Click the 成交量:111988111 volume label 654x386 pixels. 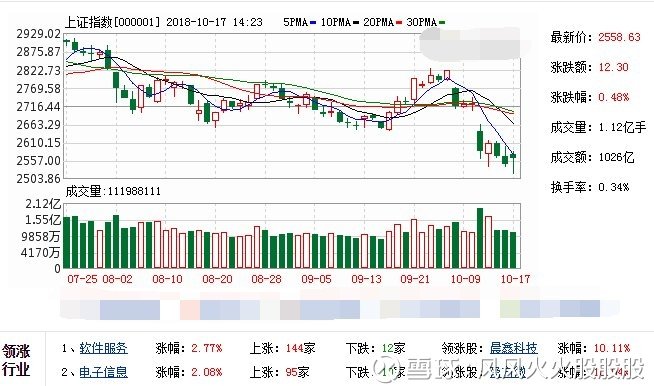(x=113, y=192)
